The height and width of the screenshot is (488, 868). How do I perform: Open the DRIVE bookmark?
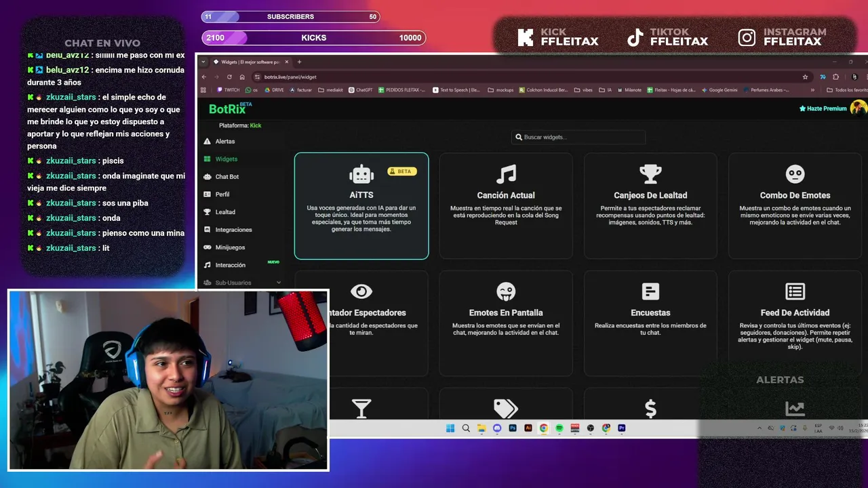[274, 89]
